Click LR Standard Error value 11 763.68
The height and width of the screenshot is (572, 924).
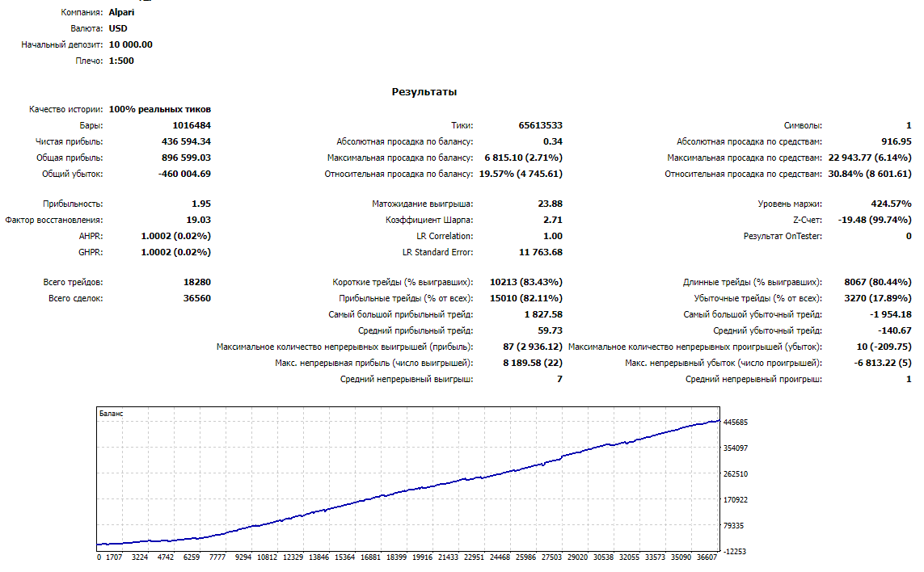(540, 252)
